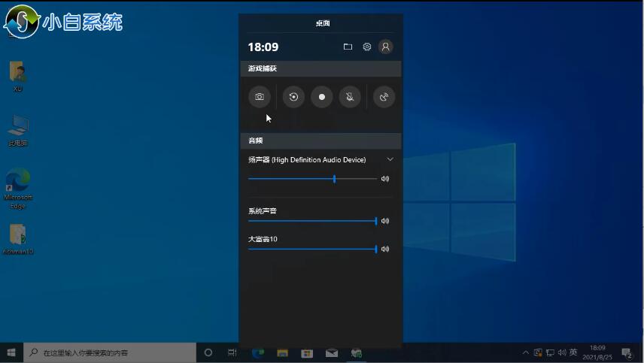This screenshot has width=644, height=363.
Task: Click the 英 input language indicator
Action: click(x=573, y=352)
